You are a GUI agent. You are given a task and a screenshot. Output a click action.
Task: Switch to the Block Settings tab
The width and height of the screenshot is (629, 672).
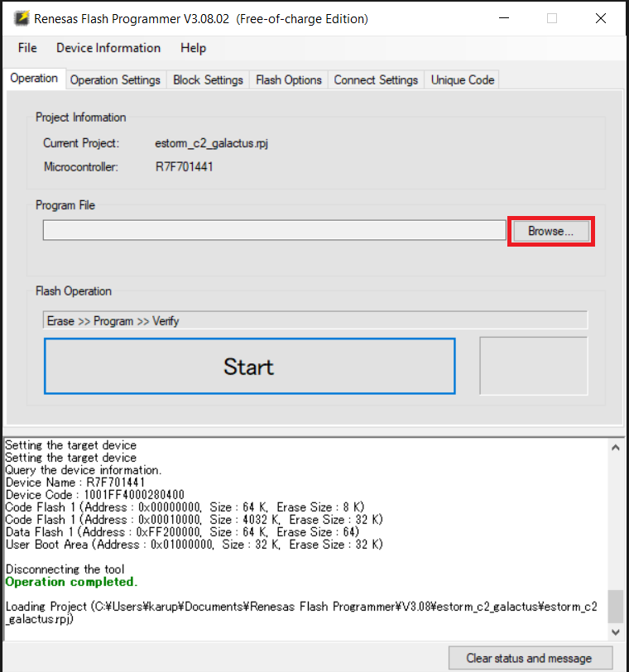point(208,80)
